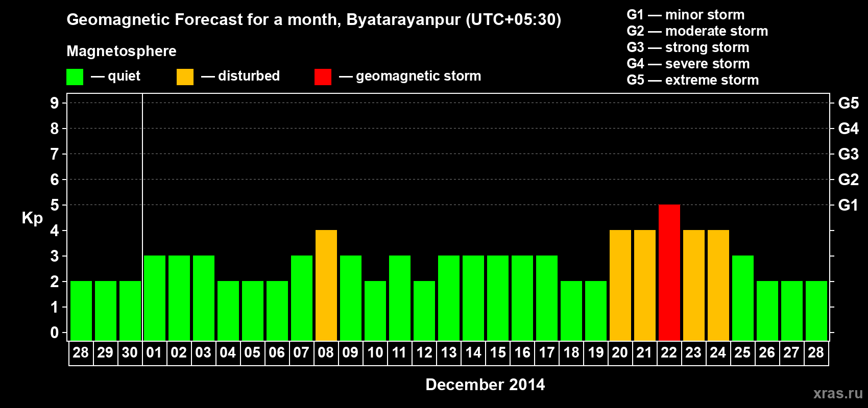Click the orange disturbed legend swatch
The height and width of the screenshot is (408, 868).
click(185, 77)
